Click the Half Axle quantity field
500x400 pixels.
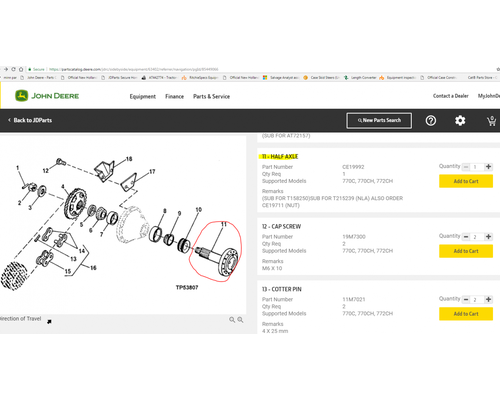pos(477,167)
